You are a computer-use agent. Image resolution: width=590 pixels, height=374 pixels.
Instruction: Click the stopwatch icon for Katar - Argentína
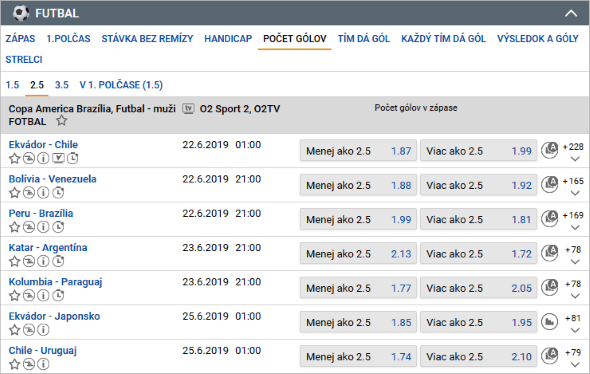click(58, 261)
